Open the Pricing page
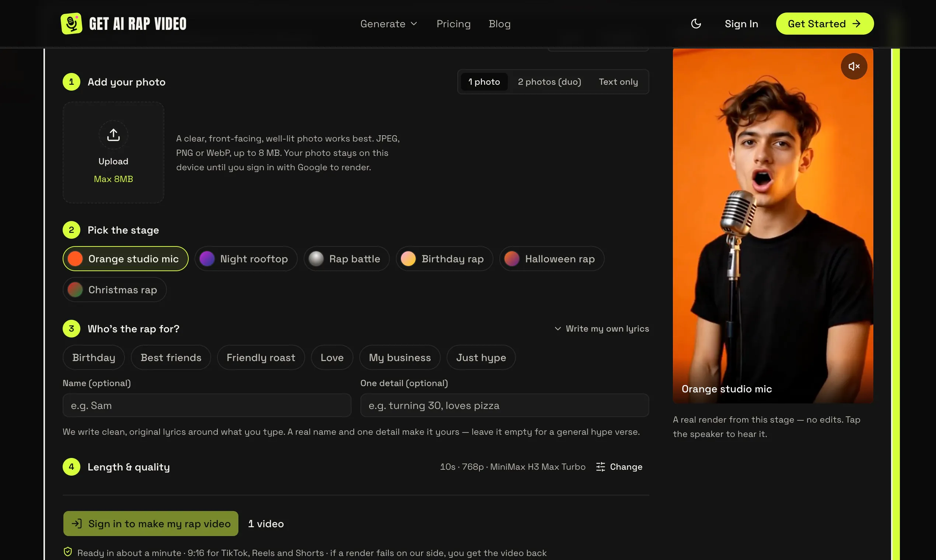The width and height of the screenshot is (936, 560). click(x=453, y=24)
